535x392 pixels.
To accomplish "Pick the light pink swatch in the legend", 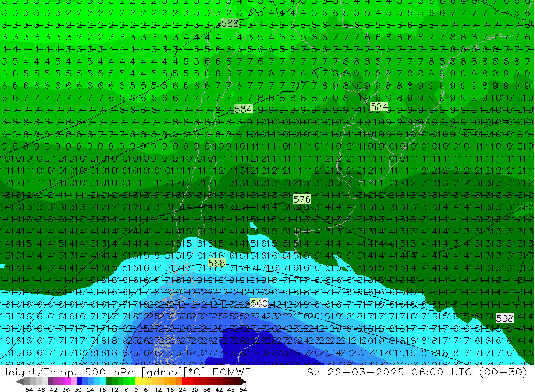I will [73, 381].
